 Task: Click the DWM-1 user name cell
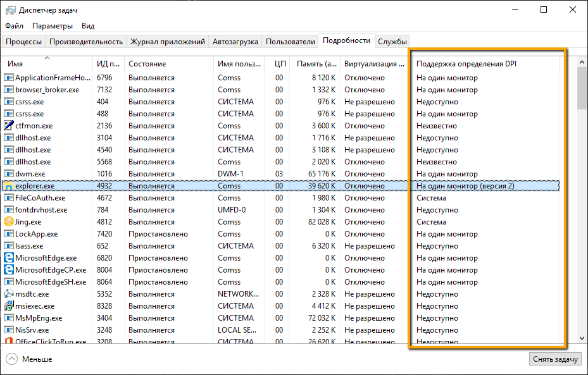pos(230,174)
